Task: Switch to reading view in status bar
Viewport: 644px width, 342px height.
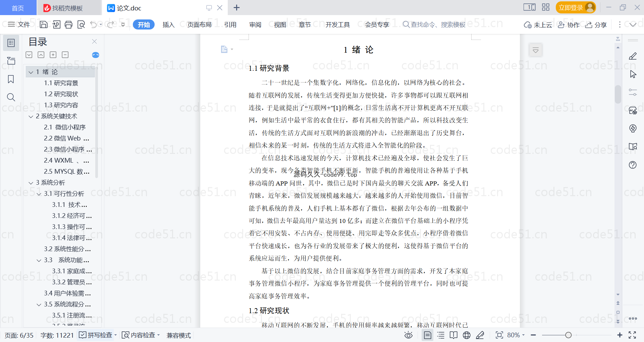Action: click(x=453, y=335)
